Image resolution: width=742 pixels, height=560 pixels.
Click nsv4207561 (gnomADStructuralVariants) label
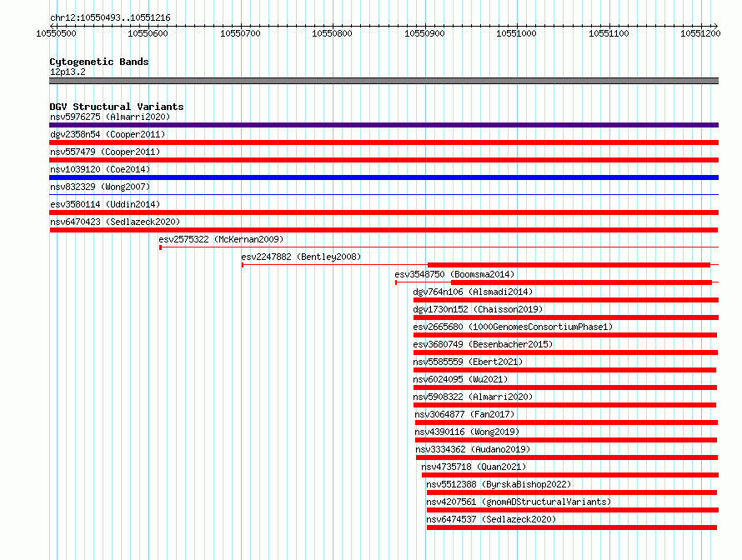point(519,502)
